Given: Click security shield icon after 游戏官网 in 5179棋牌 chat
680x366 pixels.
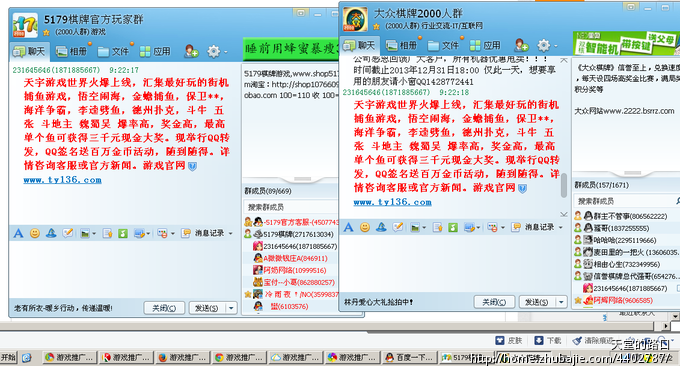Looking at the screenshot, I should click(192, 166).
